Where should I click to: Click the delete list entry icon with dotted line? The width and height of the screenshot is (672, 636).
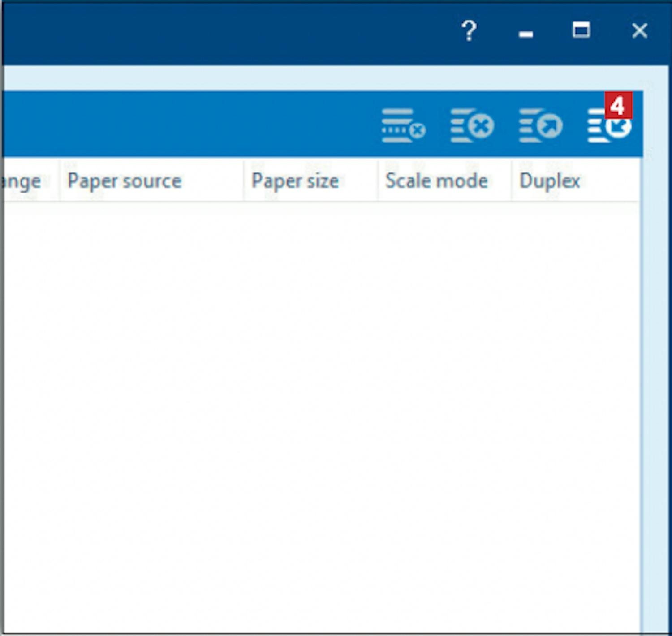403,126
